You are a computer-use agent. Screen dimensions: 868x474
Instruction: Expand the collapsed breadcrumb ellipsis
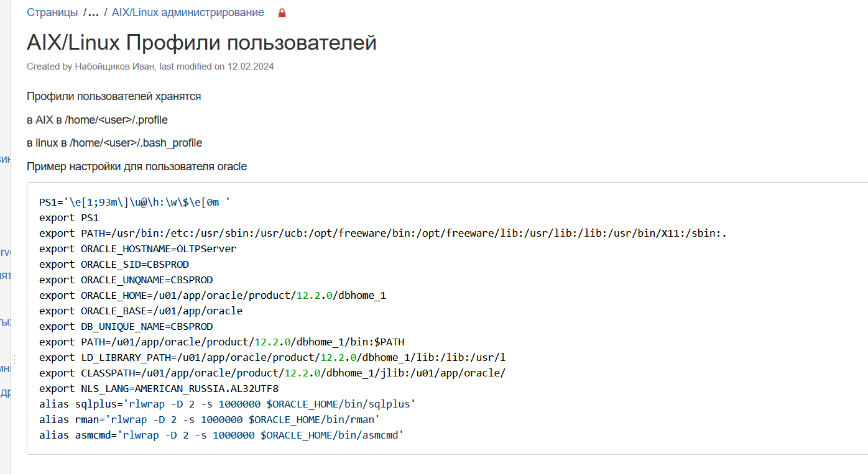click(x=94, y=12)
